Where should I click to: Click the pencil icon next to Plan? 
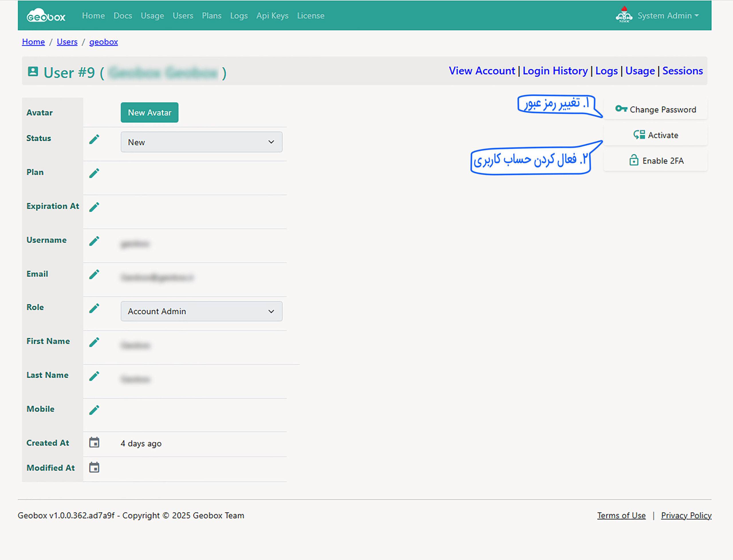[94, 173]
